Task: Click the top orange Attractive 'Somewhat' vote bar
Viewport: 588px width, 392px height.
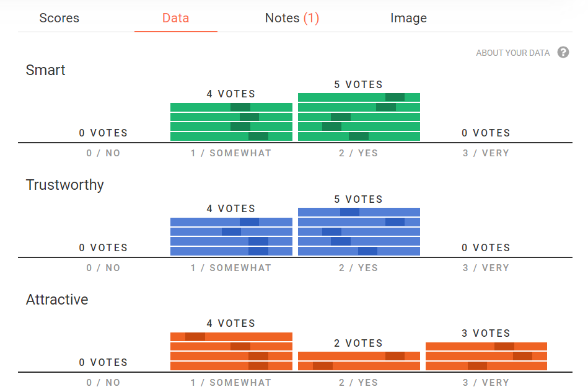Action: 231,337
